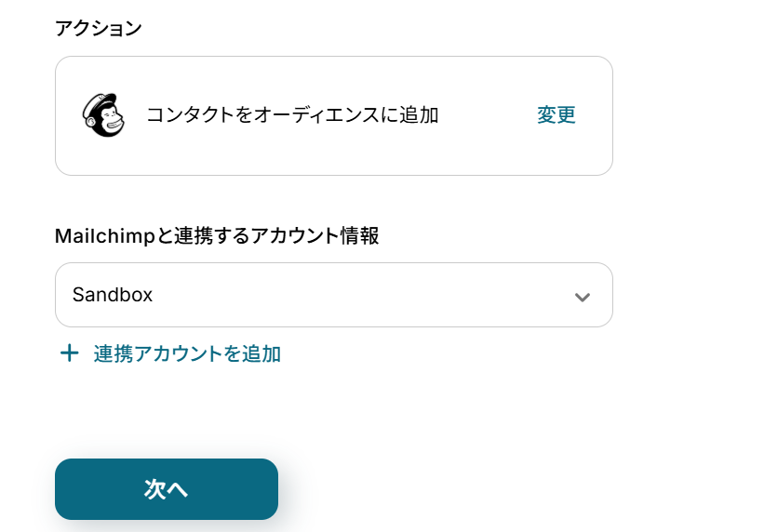The width and height of the screenshot is (764, 532).
Task: Click the アクション section heading
Action: 99,28
